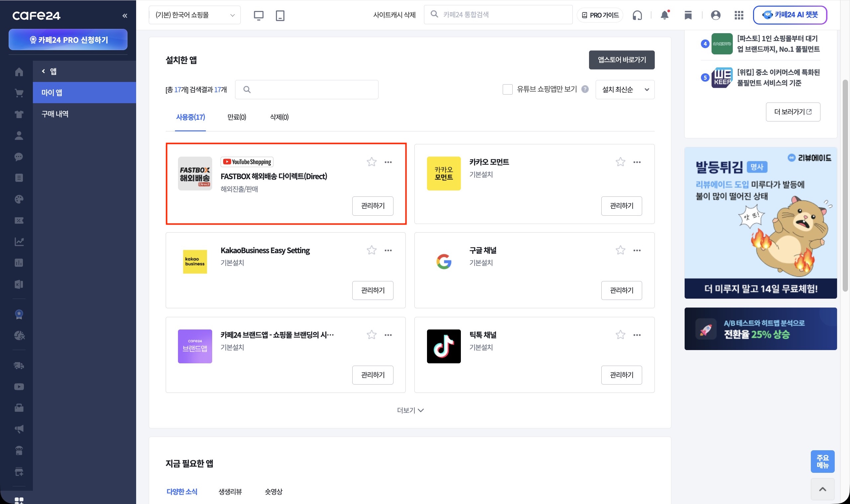Screen dimensions: 850x504
Task: Click 관리하기 for FASTBOX 해외배송
Action: [x=373, y=206]
